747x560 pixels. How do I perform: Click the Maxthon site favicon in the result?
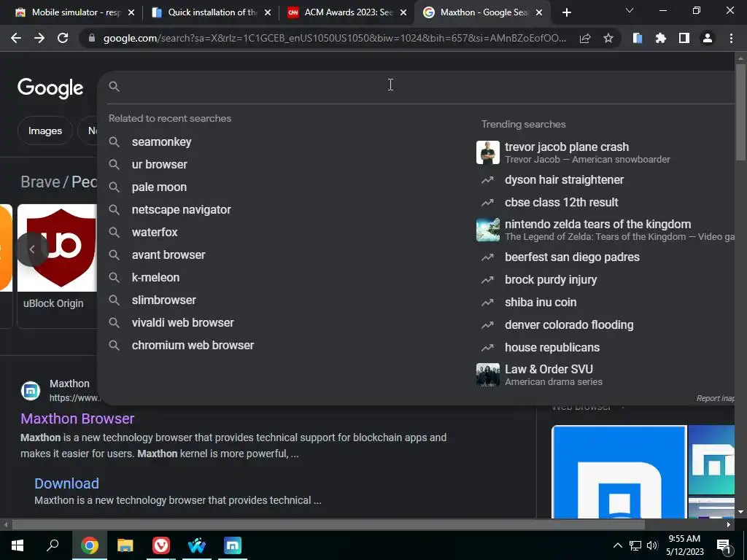click(31, 391)
